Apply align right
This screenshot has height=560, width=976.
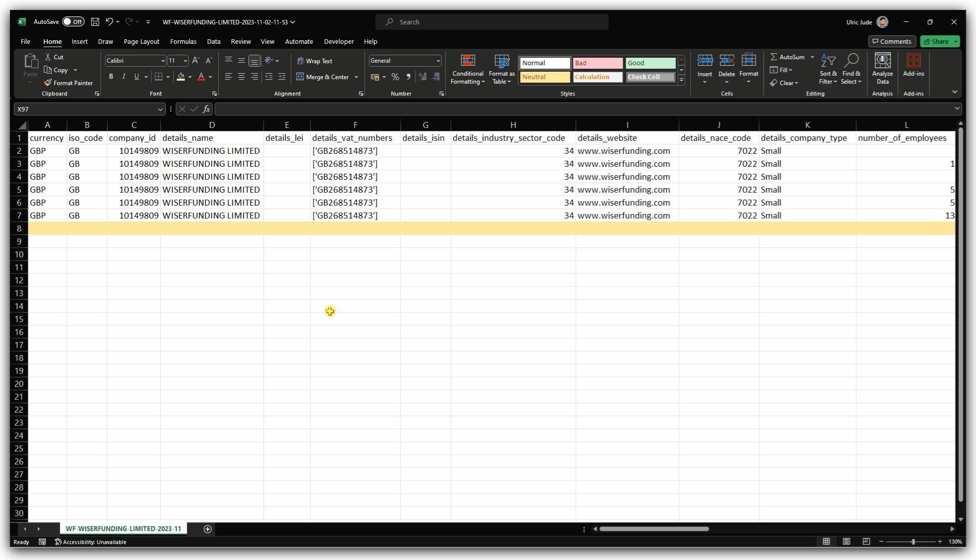click(x=254, y=77)
